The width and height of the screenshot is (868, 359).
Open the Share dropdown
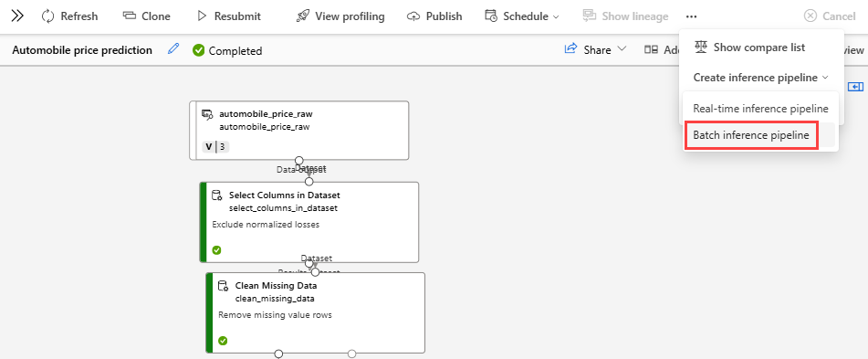click(595, 49)
